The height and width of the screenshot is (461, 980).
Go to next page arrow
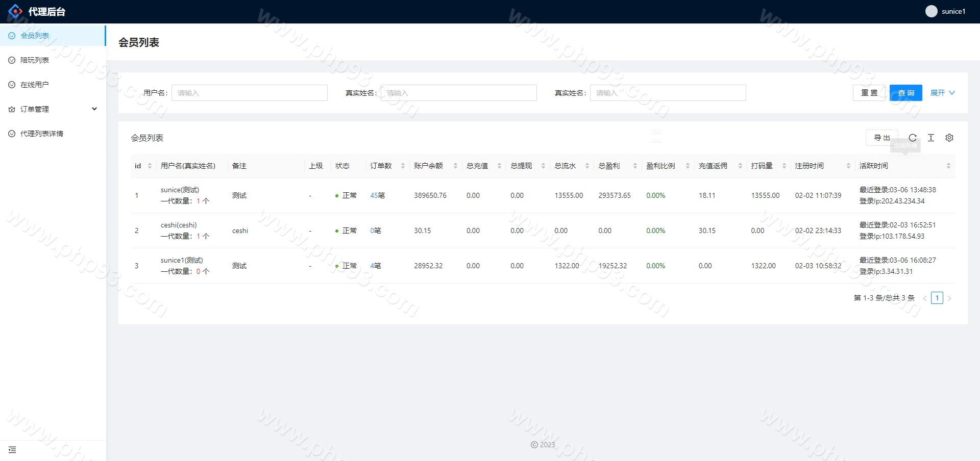[x=949, y=298]
